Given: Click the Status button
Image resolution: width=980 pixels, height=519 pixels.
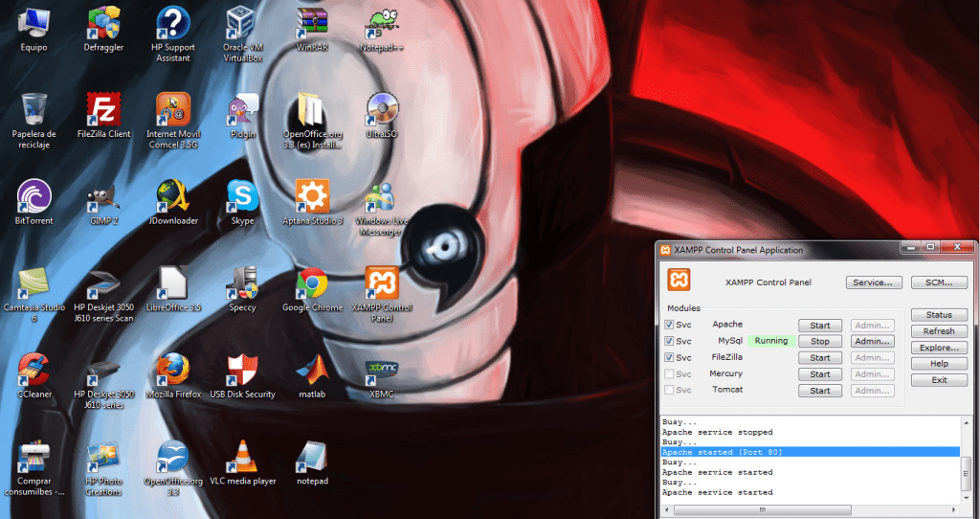Looking at the screenshot, I should (939, 314).
